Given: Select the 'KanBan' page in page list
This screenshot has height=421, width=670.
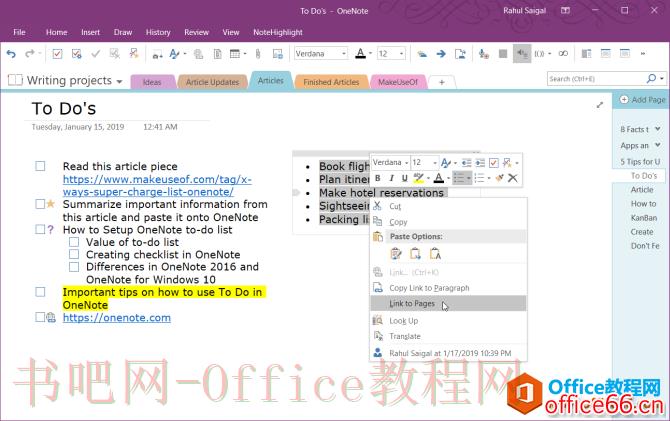Looking at the screenshot, I should (x=644, y=218).
